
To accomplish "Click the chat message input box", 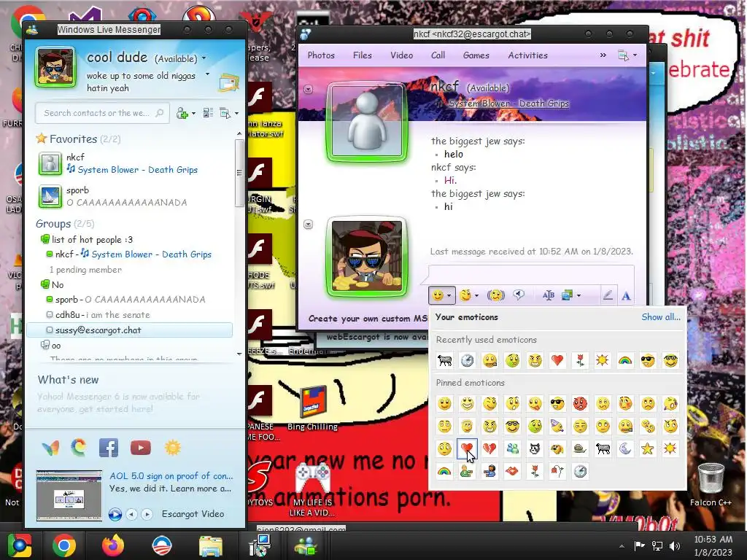I will click(x=531, y=275).
